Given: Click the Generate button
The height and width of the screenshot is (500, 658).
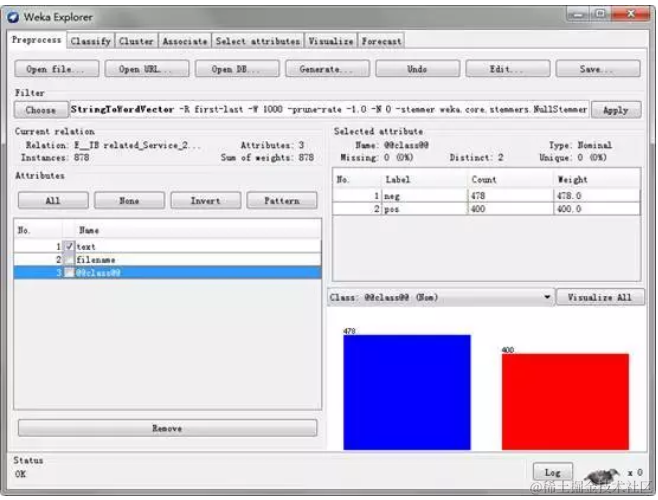Looking at the screenshot, I should click(x=327, y=69).
